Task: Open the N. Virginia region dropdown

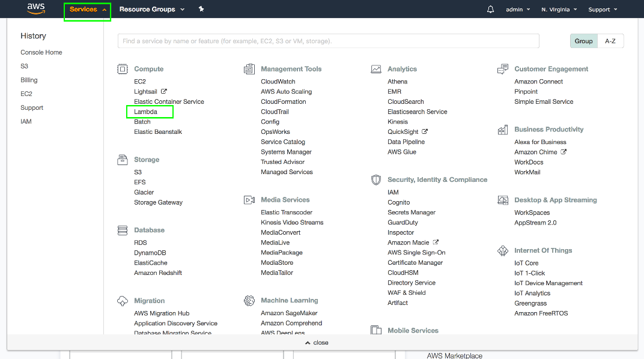Action: point(559,10)
